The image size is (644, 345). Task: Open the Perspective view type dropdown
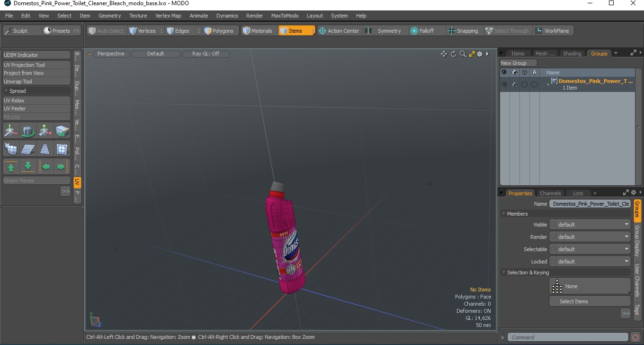coord(111,54)
